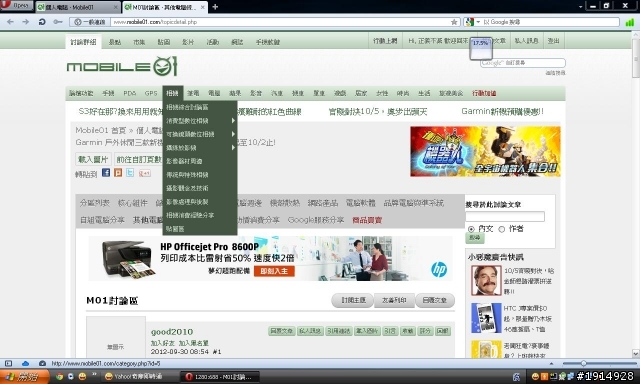640x384 pixels.
Task: Click the 回覆文章 rounded button
Action: pos(435,300)
